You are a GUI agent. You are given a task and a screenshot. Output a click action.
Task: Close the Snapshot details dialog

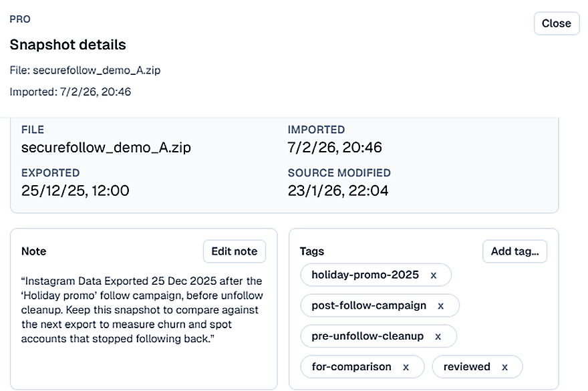pyautogui.click(x=557, y=23)
